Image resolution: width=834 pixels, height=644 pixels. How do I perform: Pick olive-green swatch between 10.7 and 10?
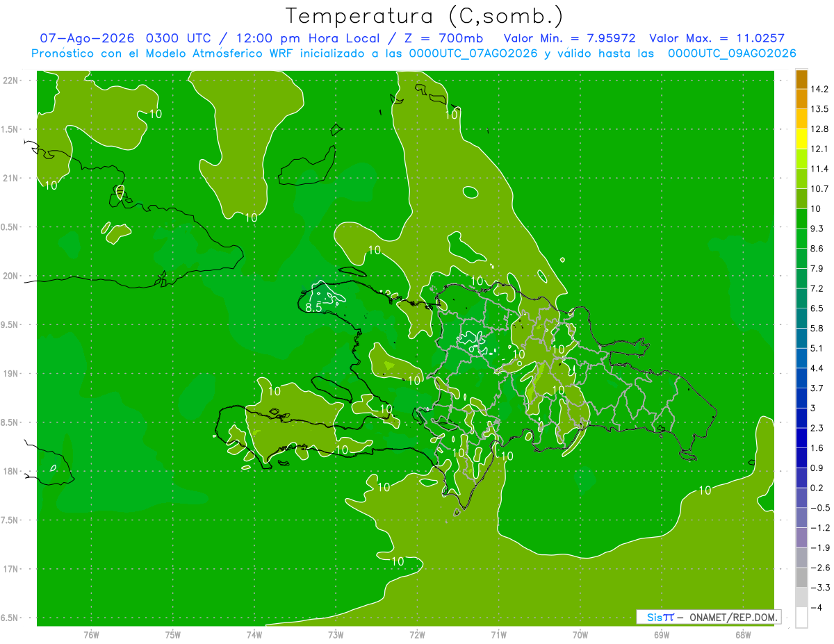(801, 199)
